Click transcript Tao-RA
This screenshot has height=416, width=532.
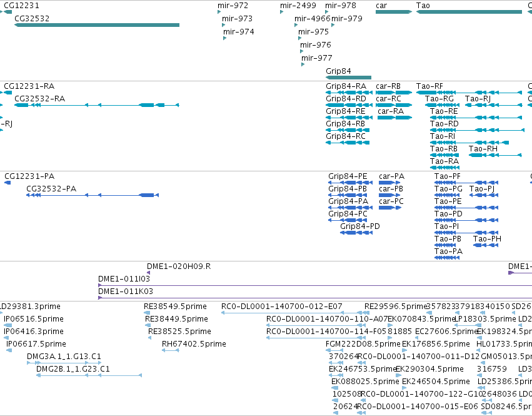click(445, 168)
